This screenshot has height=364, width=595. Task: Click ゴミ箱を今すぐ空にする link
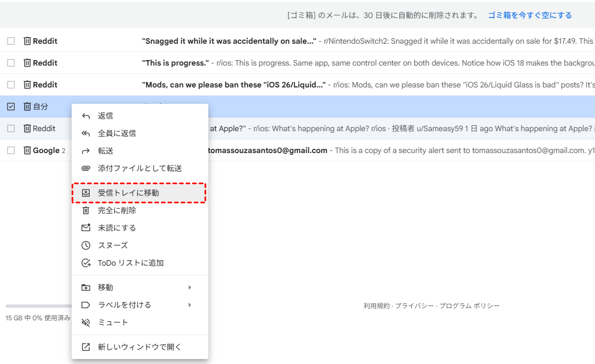(529, 15)
